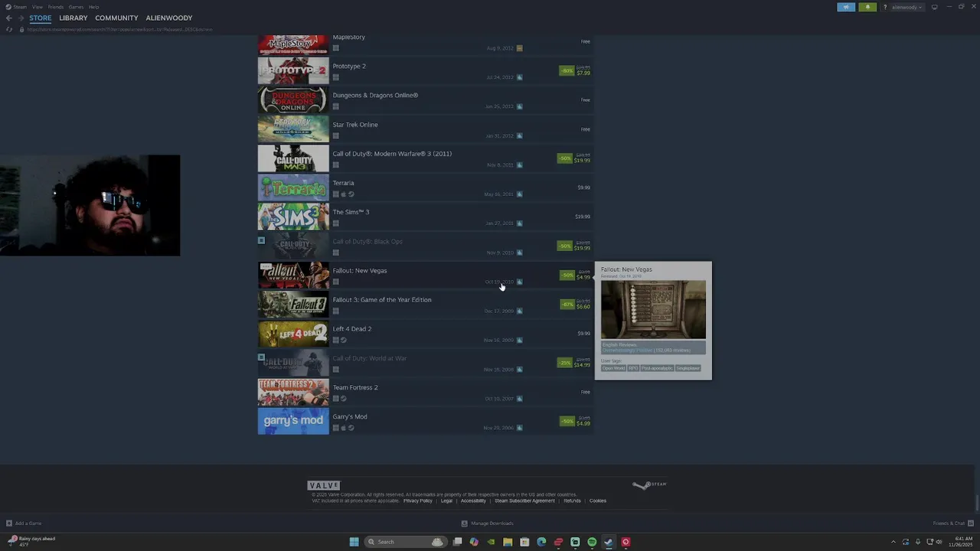This screenshot has width=980, height=551.
Task: Open the Privacy Policy footer link
Action: (418, 500)
